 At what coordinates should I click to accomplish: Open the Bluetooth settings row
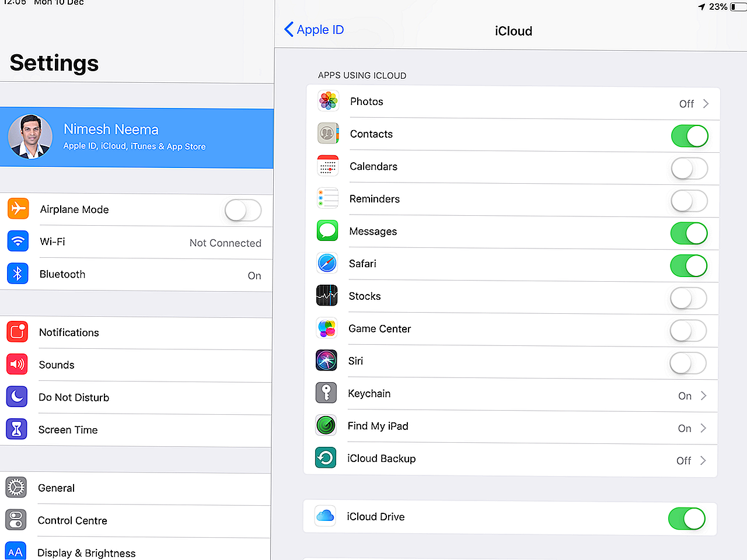pos(137,274)
